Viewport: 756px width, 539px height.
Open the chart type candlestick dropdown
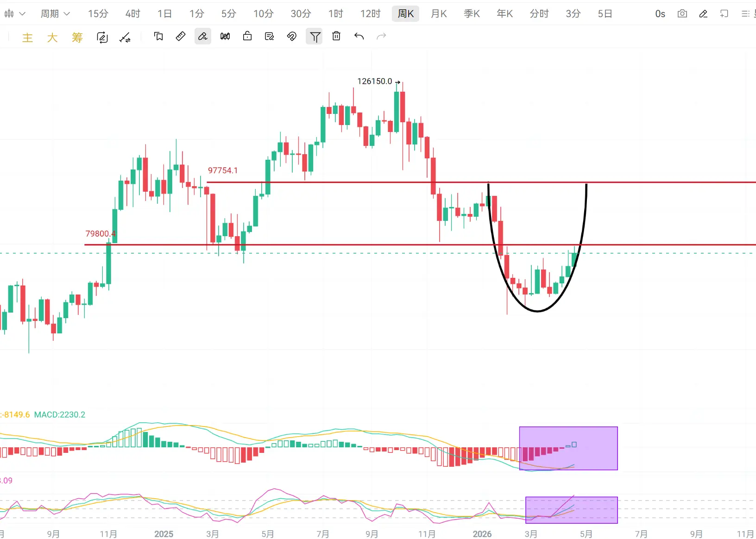(x=15, y=14)
